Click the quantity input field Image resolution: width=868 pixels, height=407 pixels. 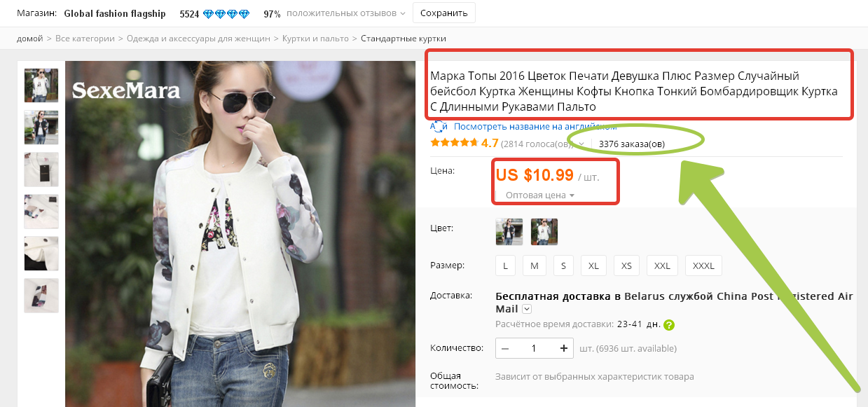pyautogui.click(x=534, y=348)
